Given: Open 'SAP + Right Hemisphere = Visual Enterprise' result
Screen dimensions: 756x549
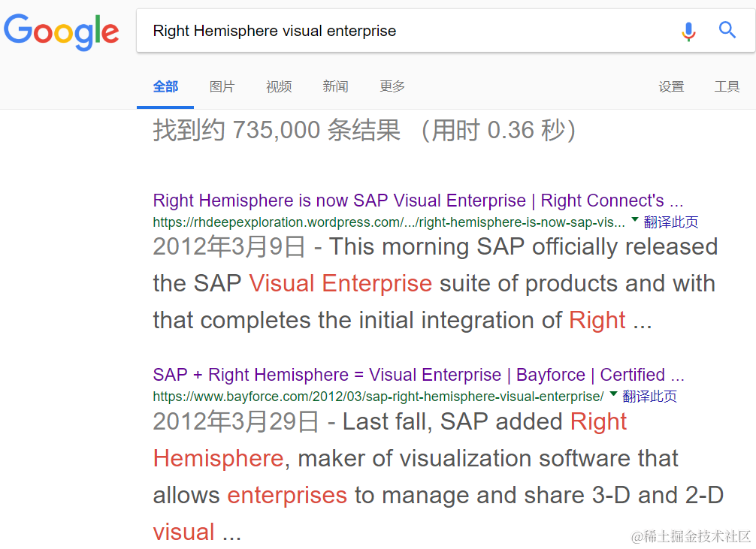Looking at the screenshot, I should click(x=419, y=375).
